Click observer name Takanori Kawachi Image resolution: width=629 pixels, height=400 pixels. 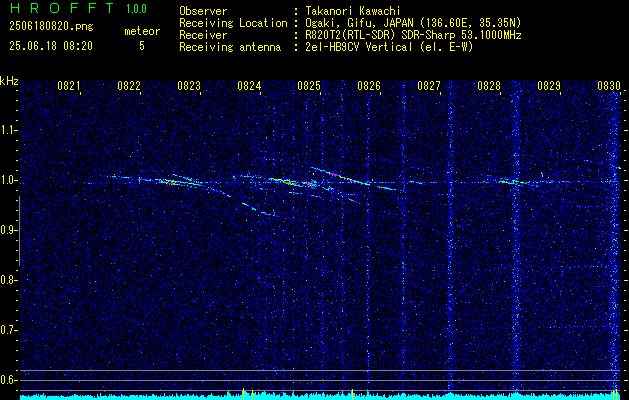click(353, 11)
